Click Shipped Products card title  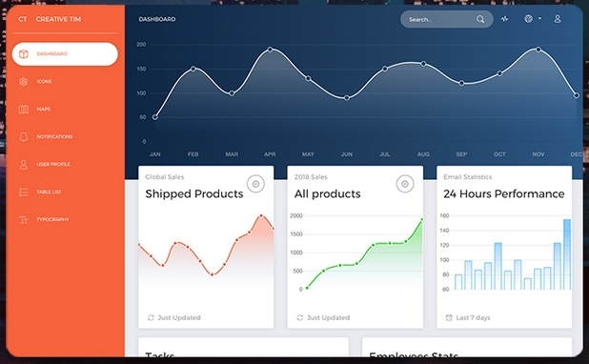click(194, 193)
